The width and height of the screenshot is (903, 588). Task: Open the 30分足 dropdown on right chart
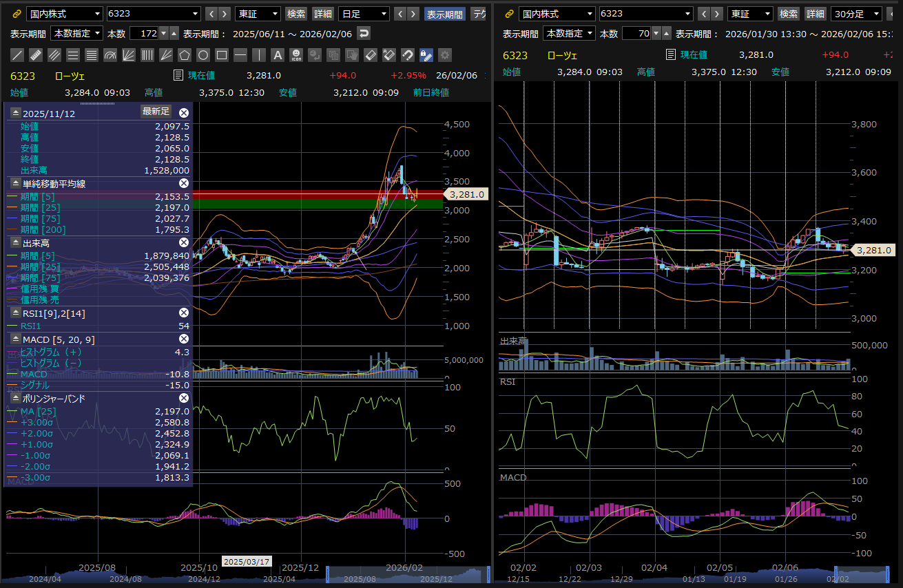pyautogui.click(x=856, y=14)
